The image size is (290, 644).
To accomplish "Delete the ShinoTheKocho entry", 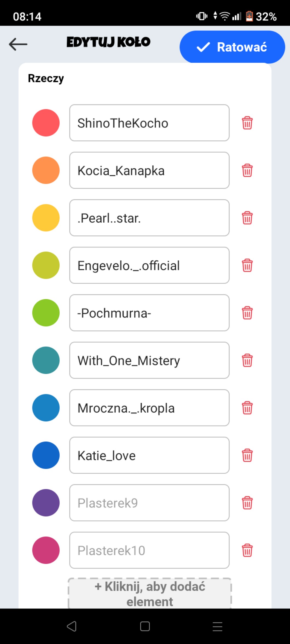I will 247,123.
